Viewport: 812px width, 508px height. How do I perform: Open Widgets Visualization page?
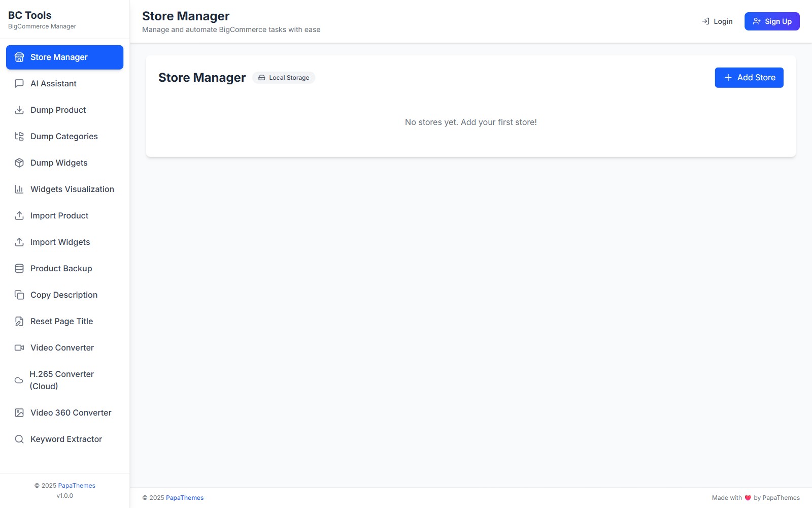64,189
